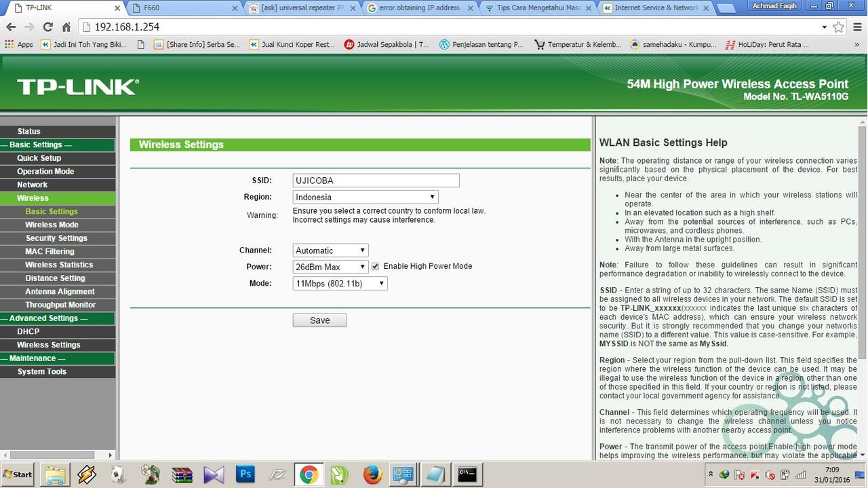Open the Apps bookmarks shortcut
The height and width of the screenshot is (488, 868).
coord(18,44)
